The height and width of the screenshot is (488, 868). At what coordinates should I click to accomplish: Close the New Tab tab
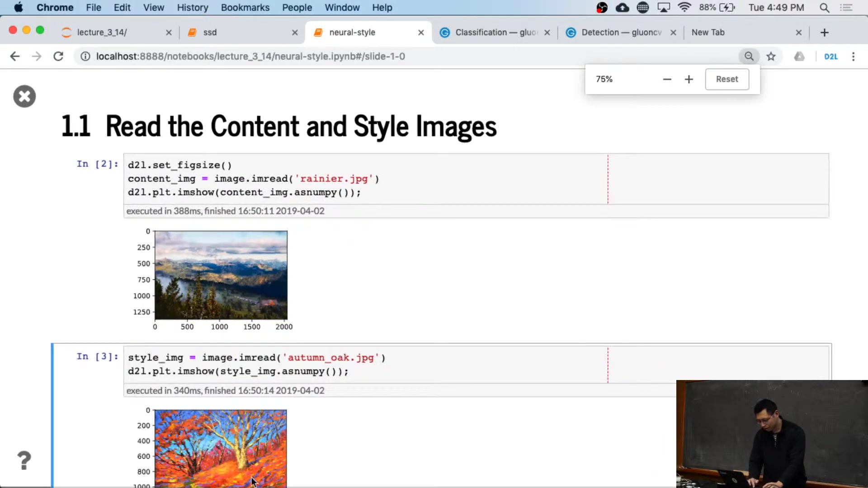click(799, 33)
